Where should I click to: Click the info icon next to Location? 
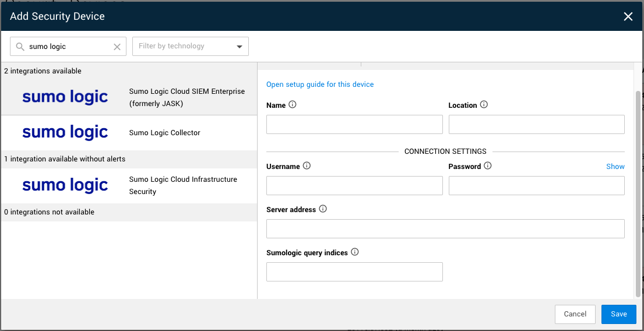pyautogui.click(x=484, y=104)
